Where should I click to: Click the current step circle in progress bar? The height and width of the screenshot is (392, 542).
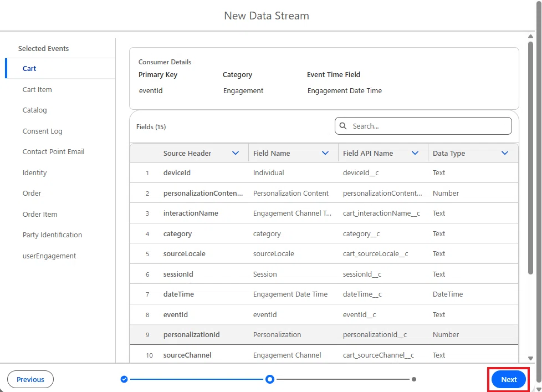(x=270, y=379)
